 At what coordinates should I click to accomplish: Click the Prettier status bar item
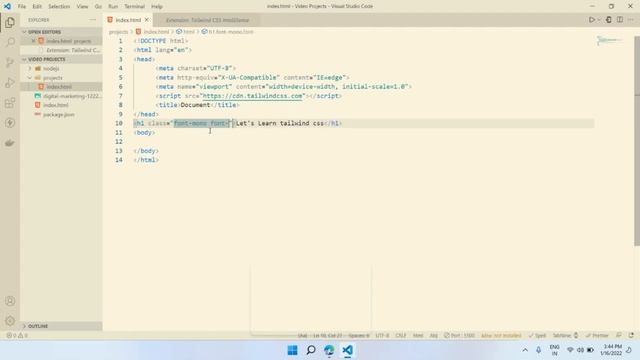click(x=597, y=335)
